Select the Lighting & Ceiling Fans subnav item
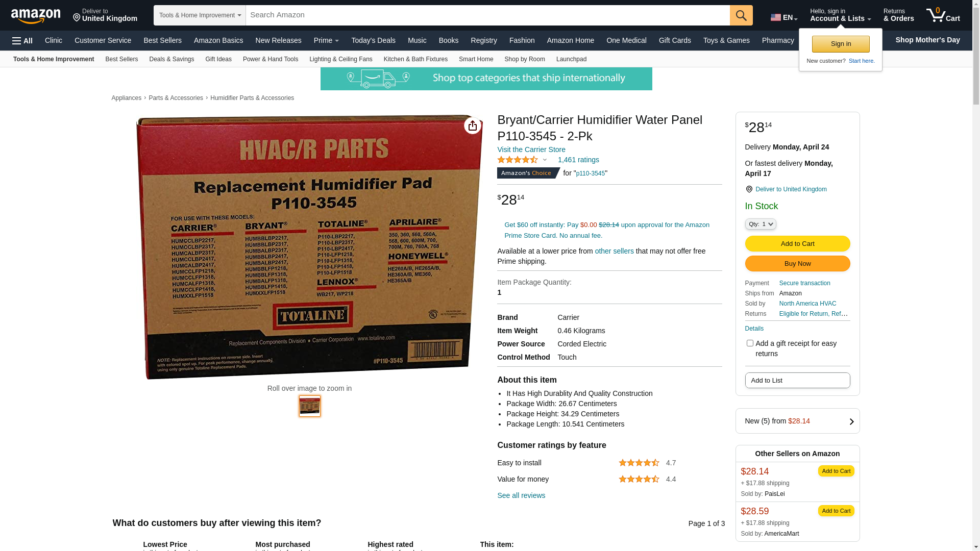This screenshot has width=980, height=551. pos(340,59)
